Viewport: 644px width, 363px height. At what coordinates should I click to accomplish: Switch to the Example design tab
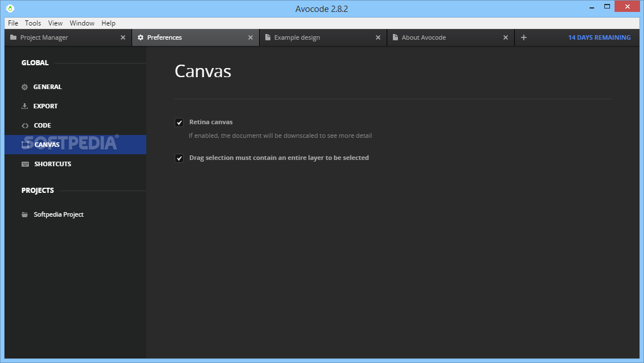pyautogui.click(x=323, y=37)
